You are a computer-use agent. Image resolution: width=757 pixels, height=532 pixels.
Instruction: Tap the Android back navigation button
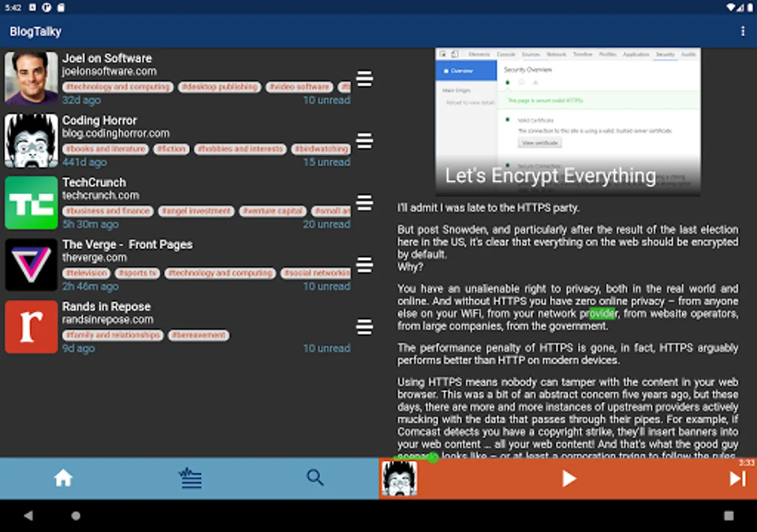[x=28, y=515]
